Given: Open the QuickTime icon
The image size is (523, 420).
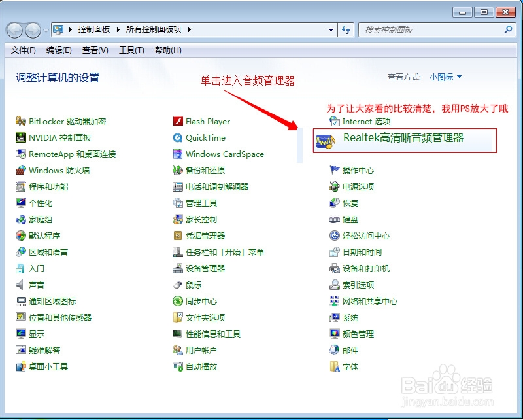Looking at the screenshot, I should click(178, 137).
